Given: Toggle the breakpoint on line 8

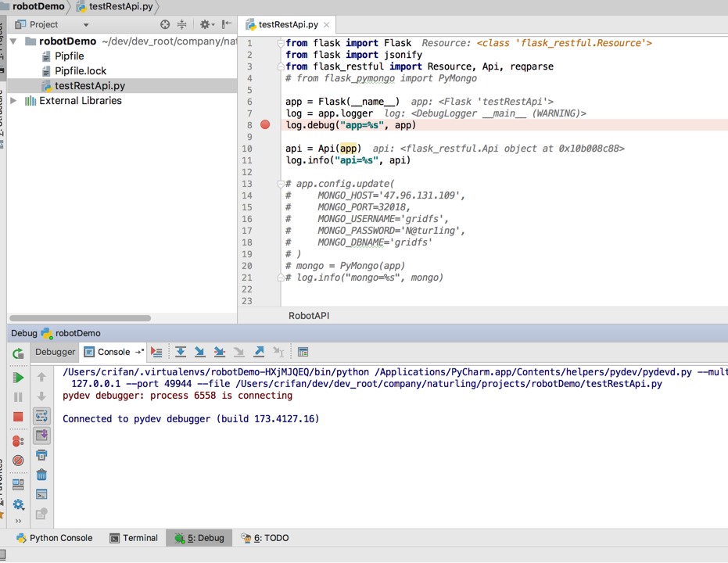Looking at the screenshot, I should point(265,125).
